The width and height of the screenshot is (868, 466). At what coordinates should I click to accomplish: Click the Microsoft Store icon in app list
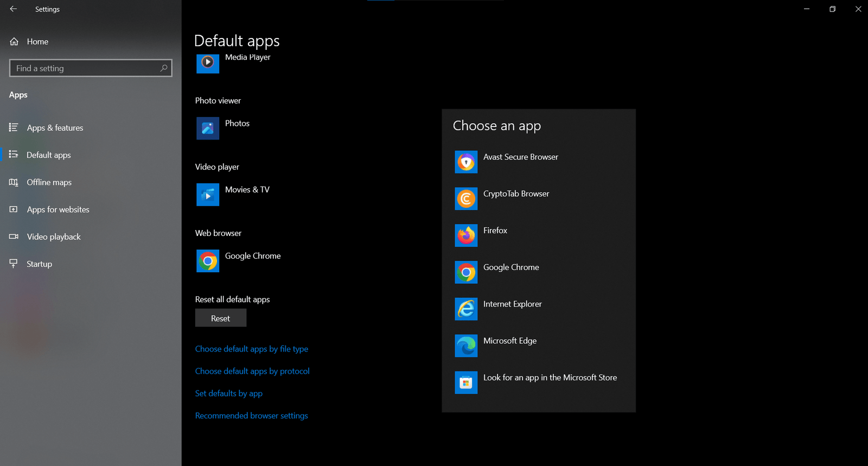click(x=466, y=382)
